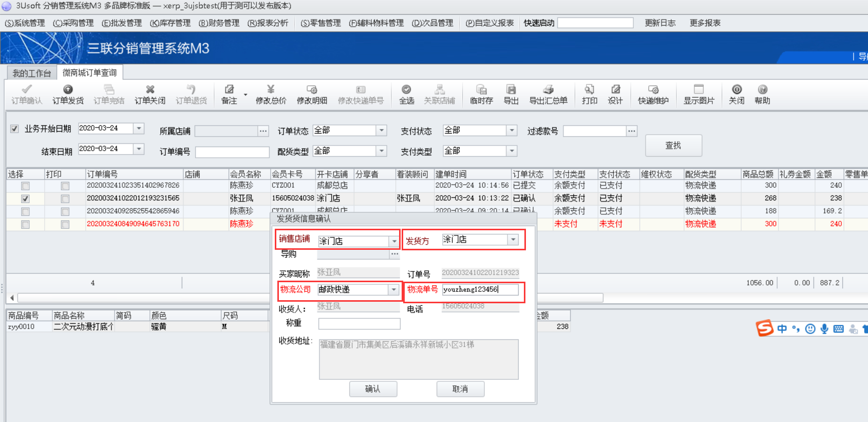Image resolution: width=868 pixels, height=422 pixels.
Task: Uncheck 选择 box for order ending 3231565
Action: (x=25, y=199)
